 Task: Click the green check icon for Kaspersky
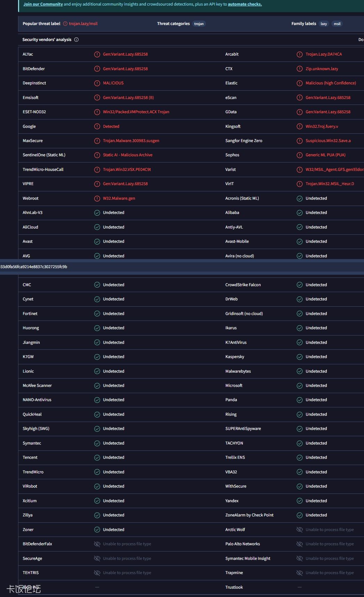pos(300,357)
